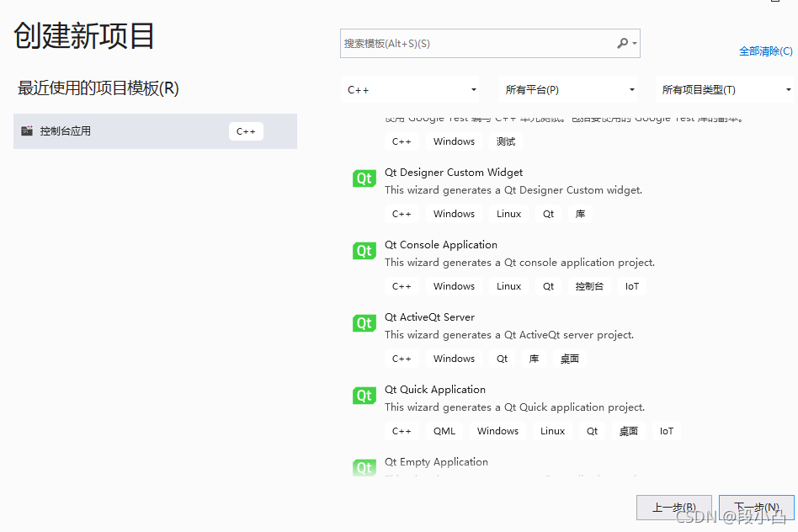
Task: Click the 库 tag under Qt Designer Custom Widget
Action: [x=580, y=214]
